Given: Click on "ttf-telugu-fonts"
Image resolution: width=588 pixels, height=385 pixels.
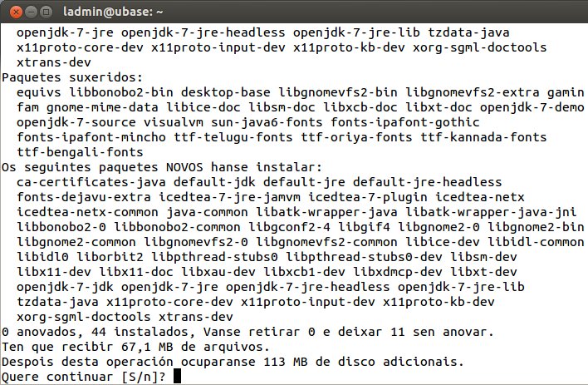Looking at the screenshot, I should (233, 137).
